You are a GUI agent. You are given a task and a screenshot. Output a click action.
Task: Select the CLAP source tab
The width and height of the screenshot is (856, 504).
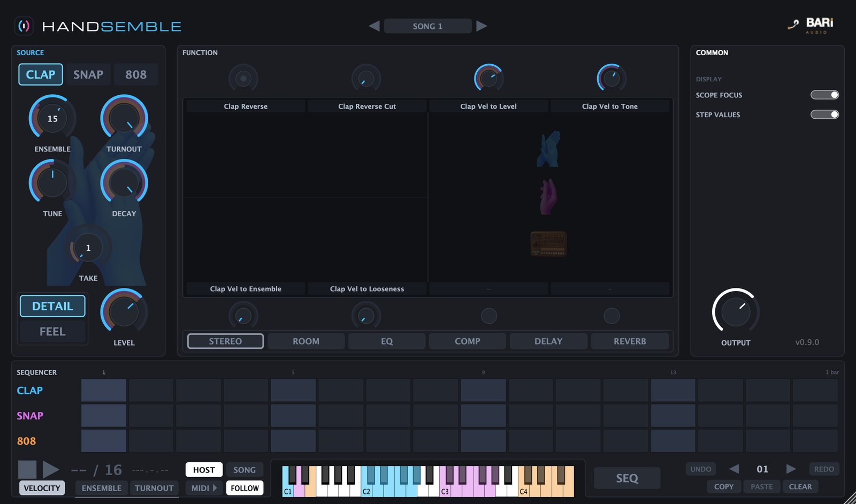[x=41, y=74]
